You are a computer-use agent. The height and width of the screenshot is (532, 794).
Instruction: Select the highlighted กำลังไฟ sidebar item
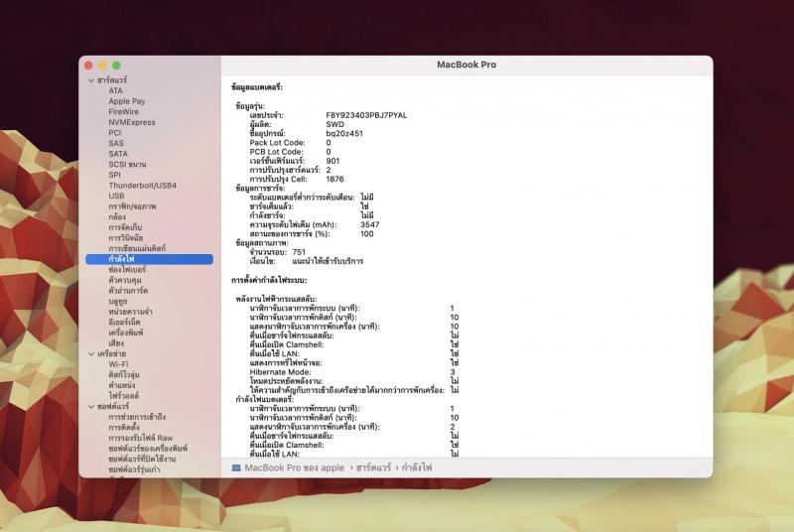coord(150,259)
